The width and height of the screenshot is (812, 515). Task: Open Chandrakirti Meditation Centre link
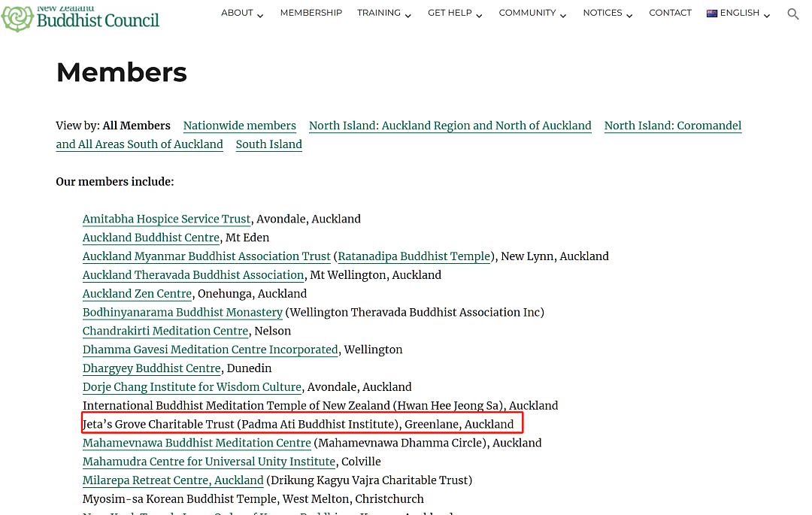(165, 331)
